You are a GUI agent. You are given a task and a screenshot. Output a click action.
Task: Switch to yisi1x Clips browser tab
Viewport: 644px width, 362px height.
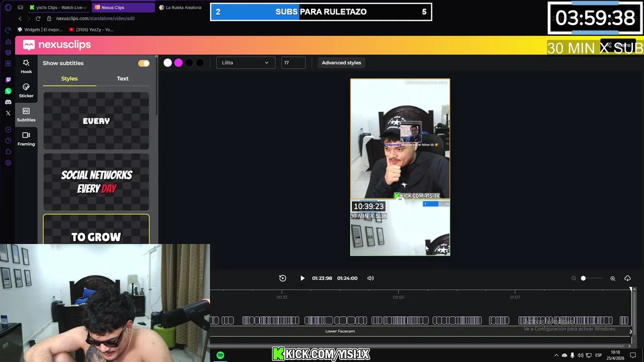tap(58, 8)
